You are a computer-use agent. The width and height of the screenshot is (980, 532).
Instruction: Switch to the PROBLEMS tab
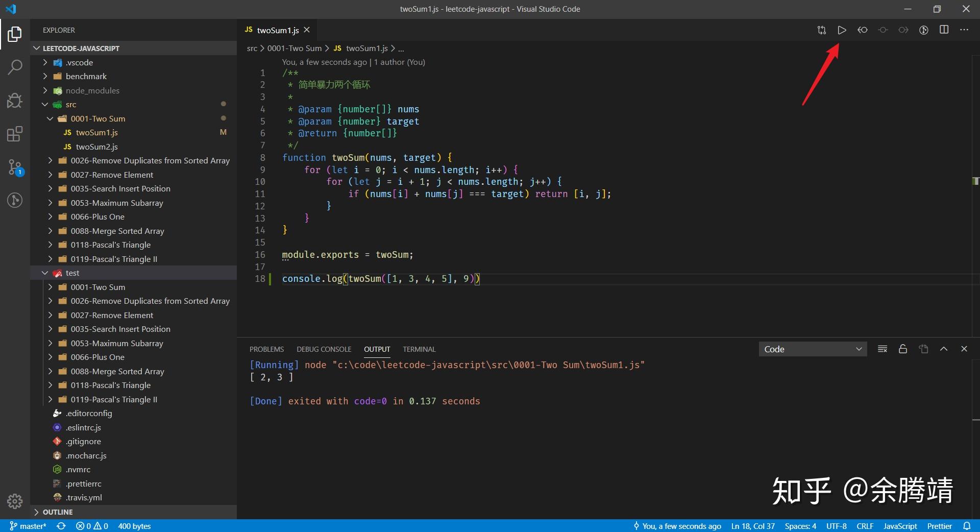pos(266,349)
